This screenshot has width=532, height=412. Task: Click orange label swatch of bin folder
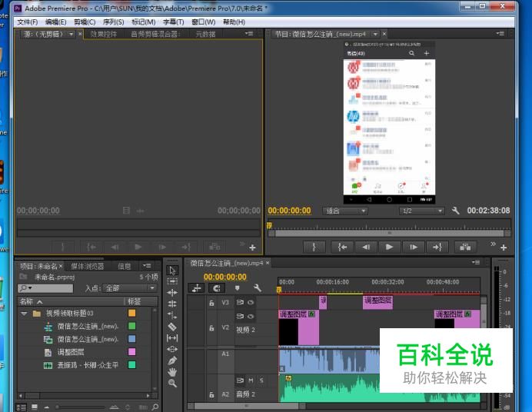tap(132, 313)
